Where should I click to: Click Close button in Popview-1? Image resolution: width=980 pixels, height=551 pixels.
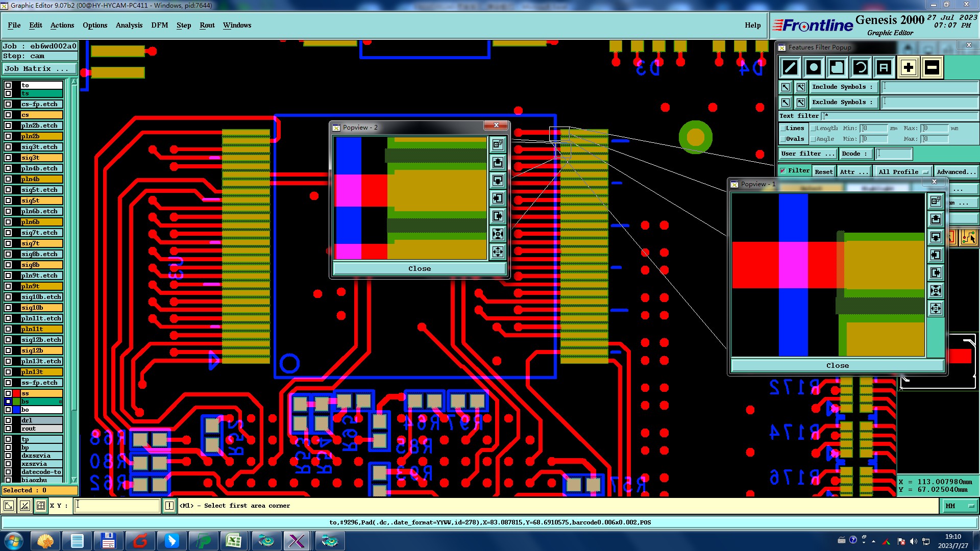[838, 366]
